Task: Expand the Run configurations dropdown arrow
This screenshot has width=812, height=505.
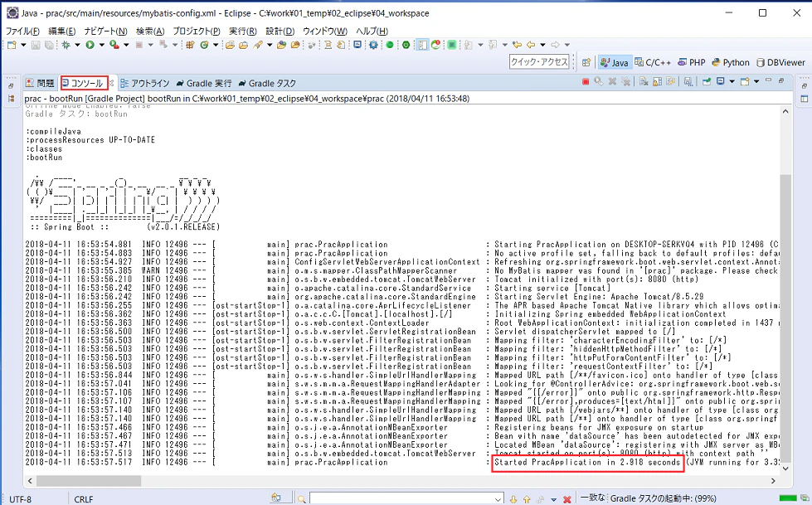Action: (x=101, y=45)
